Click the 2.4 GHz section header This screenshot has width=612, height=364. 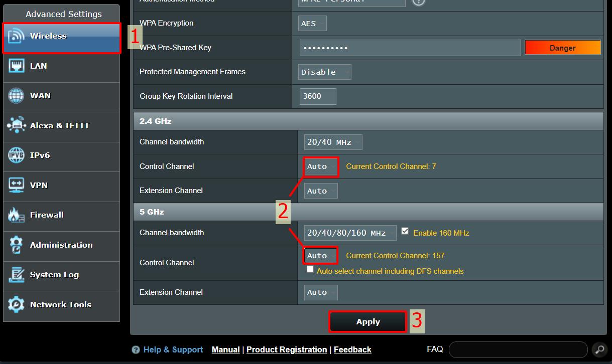369,121
